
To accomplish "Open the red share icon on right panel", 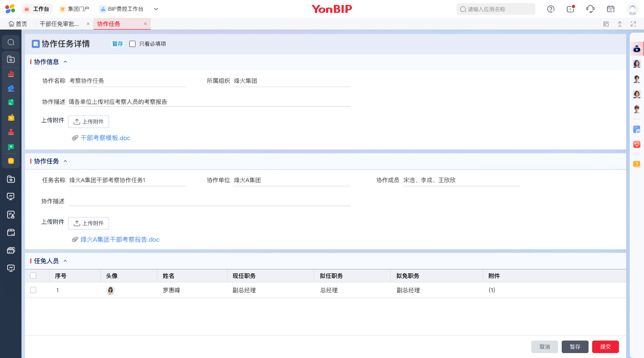I will [x=637, y=144].
